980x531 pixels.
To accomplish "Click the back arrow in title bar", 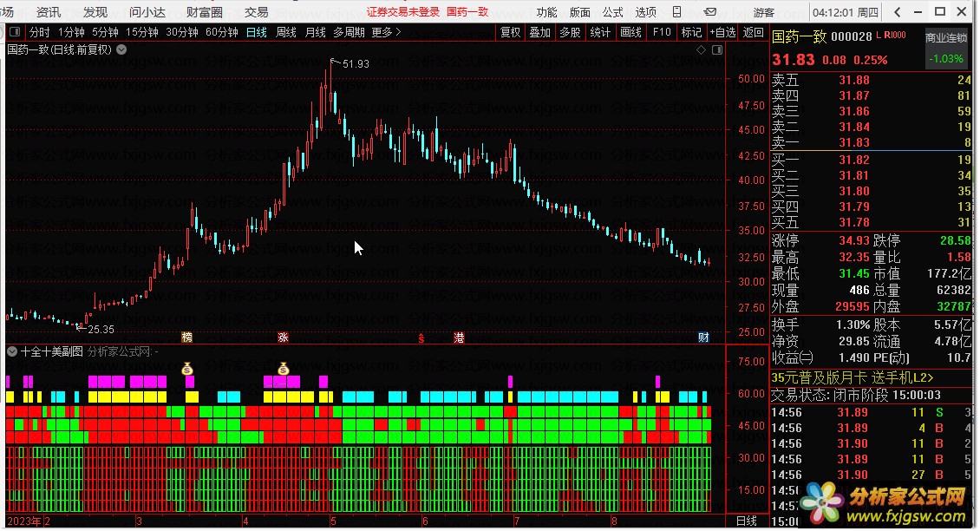I will tap(898, 12).
